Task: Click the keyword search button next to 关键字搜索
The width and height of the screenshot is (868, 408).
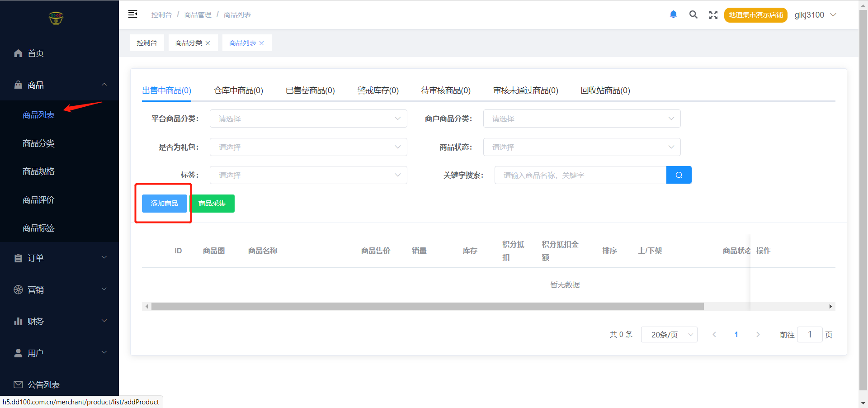Action: tap(679, 175)
